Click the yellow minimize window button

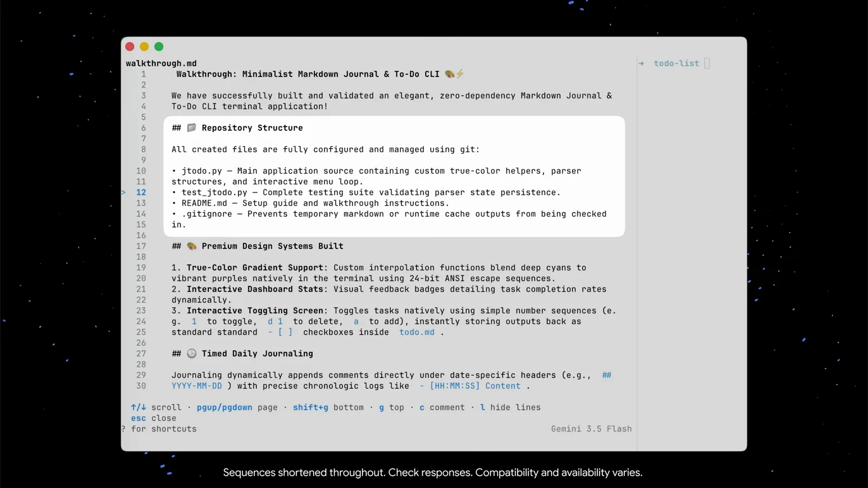144,47
